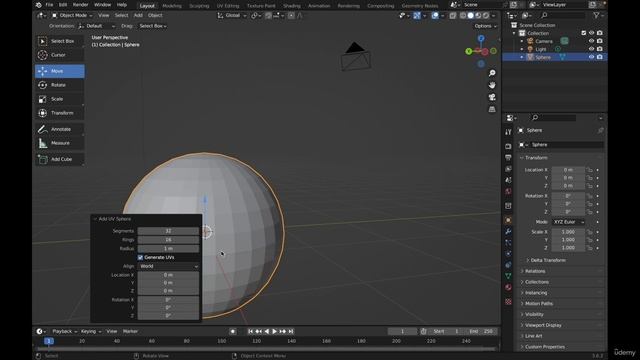Screen dimensions: 640x360
Task: Open the Object Mode dropdown
Action: coord(72,16)
